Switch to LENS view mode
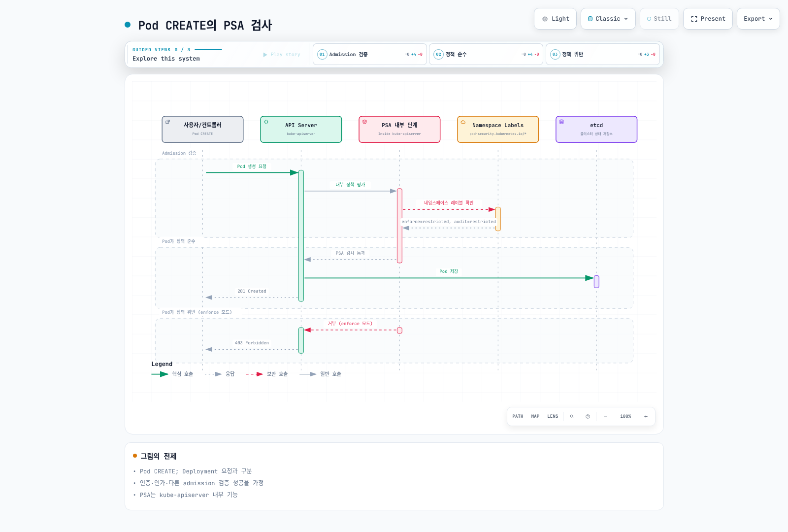The image size is (788, 532). click(x=553, y=416)
